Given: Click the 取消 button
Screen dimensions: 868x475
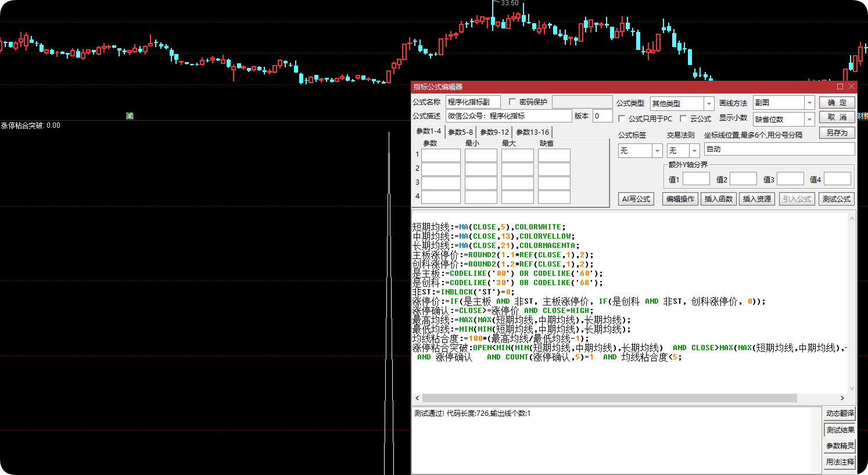Looking at the screenshot, I should (837, 117).
